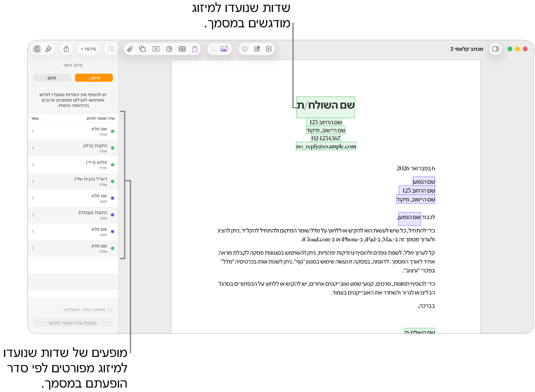The width and height of the screenshot is (535, 392).
Task: Click the large שם השולח/ת heading field
Action: [326, 107]
